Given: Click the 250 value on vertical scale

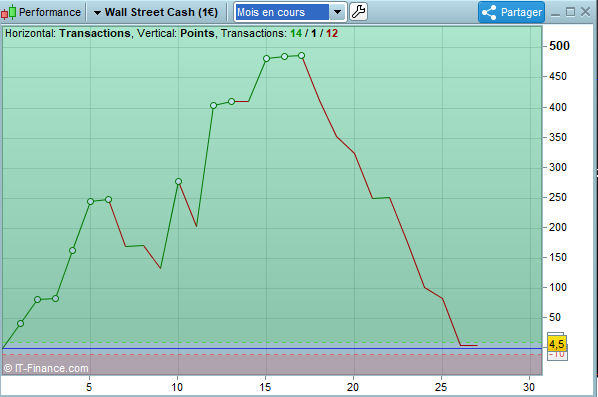Looking at the screenshot, I should [x=558, y=198].
